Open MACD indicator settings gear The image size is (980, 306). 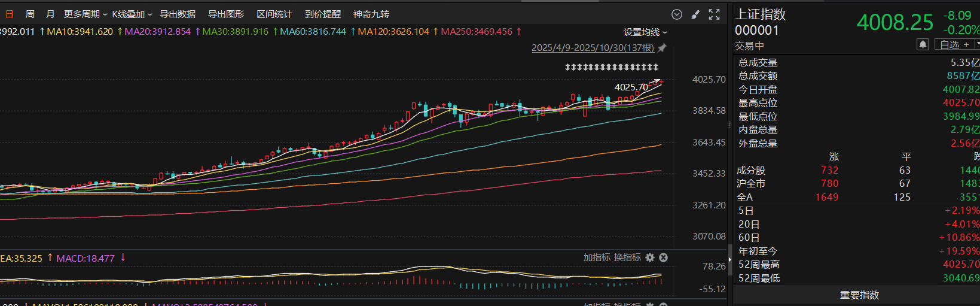click(x=650, y=257)
